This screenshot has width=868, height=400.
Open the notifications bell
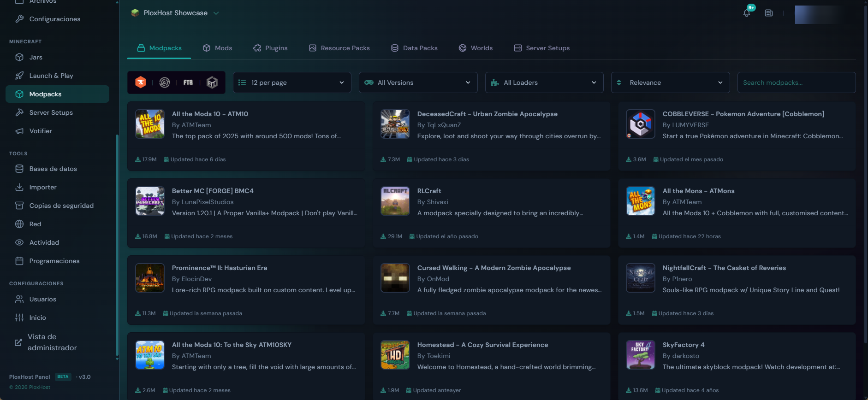[x=747, y=13]
